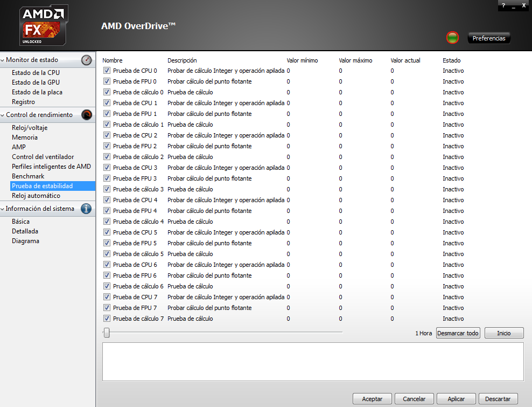
Task: Click the 1 Hora duration label
Action: click(x=423, y=333)
